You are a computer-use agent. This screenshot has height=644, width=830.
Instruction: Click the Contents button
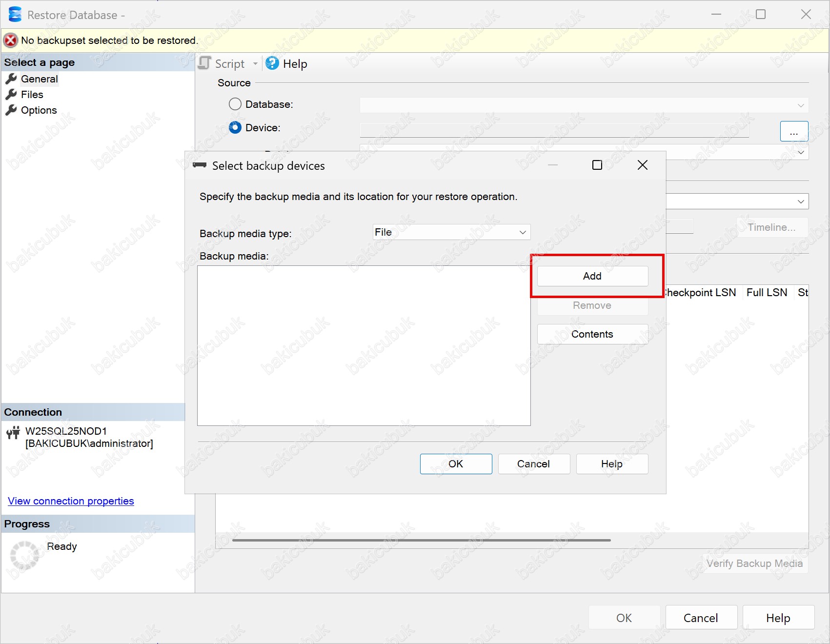pos(592,334)
